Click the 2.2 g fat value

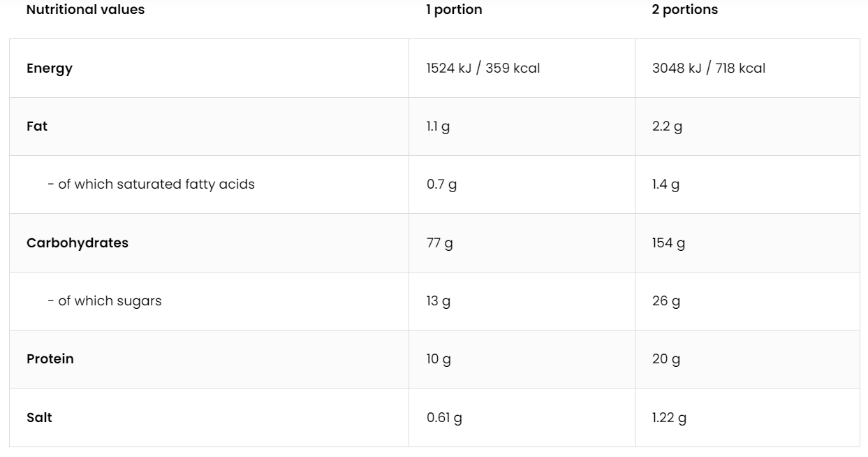[x=667, y=126]
